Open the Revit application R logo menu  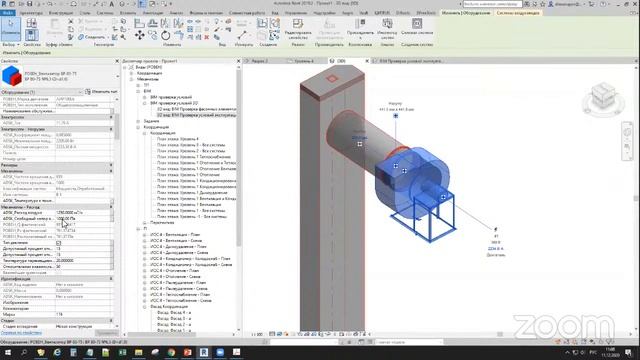(4, 4)
